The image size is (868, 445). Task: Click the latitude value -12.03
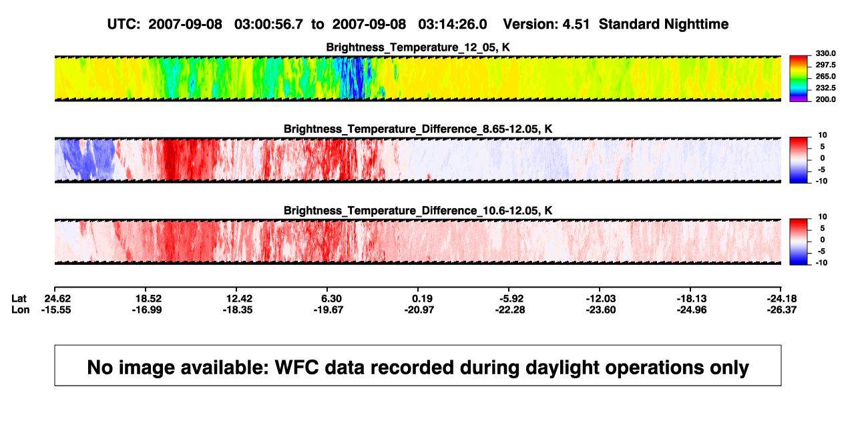[x=600, y=298]
